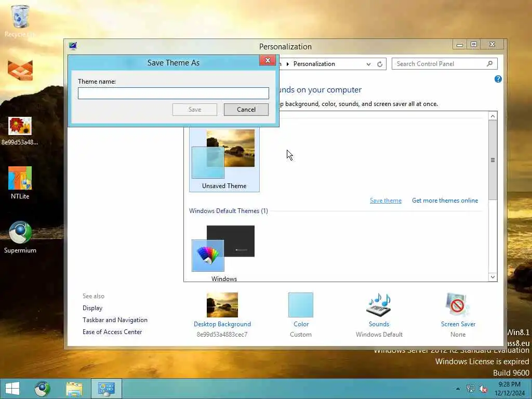
Task: Open Supermium from the taskbar
Action: pos(43,389)
